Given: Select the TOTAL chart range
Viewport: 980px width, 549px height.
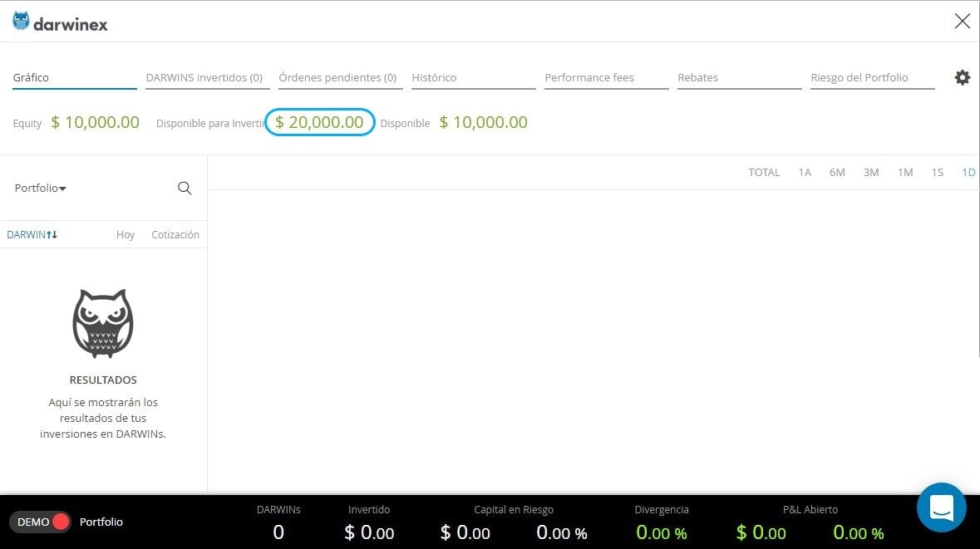Looking at the screenshot, I should [x=764, y=173].
